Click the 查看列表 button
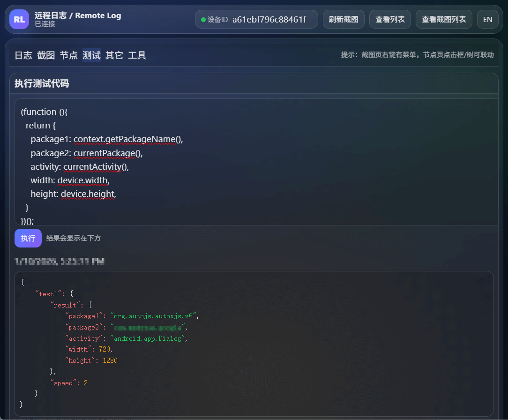Image resolution: width=508 pixels, height=420 pixels. [390, 19]
